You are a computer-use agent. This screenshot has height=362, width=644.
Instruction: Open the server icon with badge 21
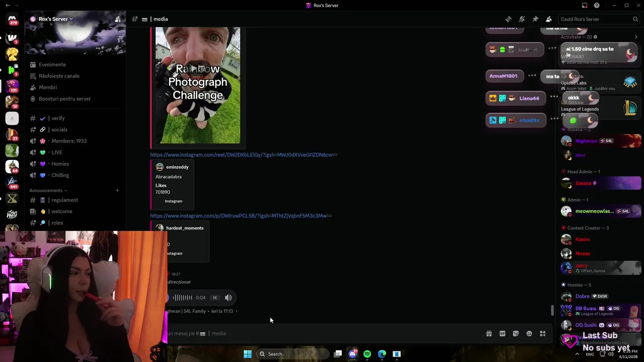click(x=12, y=134)
